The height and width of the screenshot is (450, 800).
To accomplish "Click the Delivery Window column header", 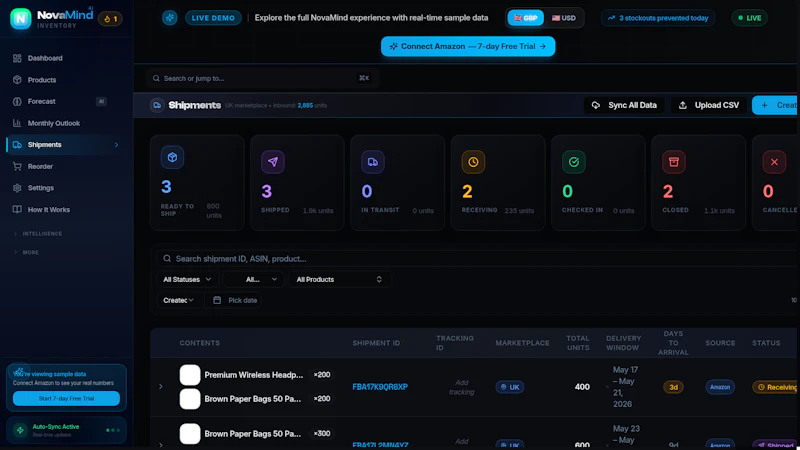I will 623,343.
